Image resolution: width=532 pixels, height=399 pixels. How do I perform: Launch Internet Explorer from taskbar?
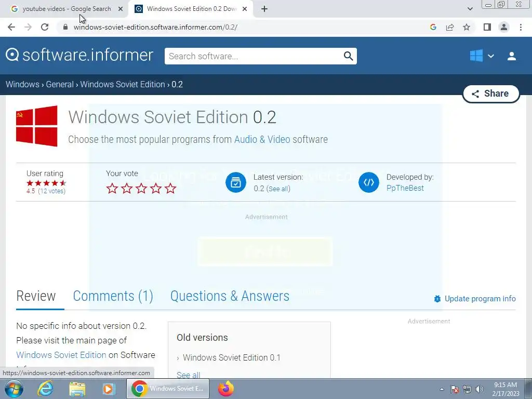coord(45,389)
